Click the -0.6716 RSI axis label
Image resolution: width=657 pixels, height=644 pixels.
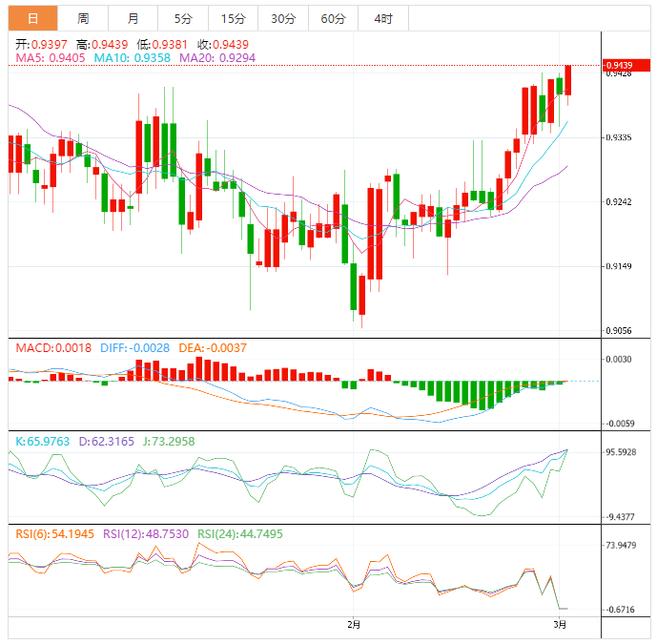click(x=621, y=610)
